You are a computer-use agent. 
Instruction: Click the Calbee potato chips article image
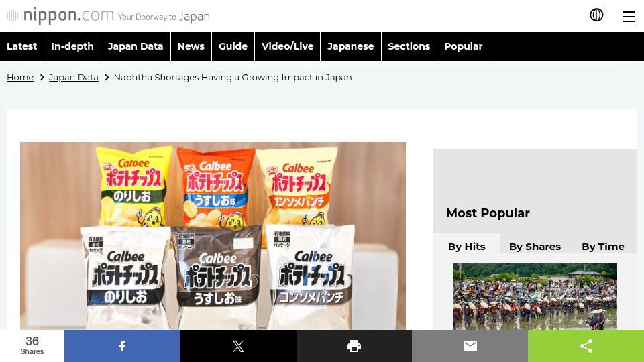[x=213, y=236]
